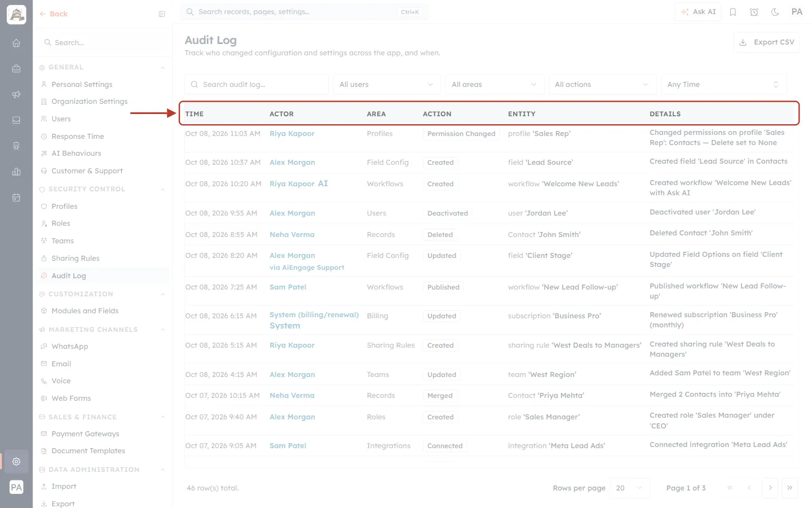
Task: Open Import in sidebar
Action: tap(64, 487)
